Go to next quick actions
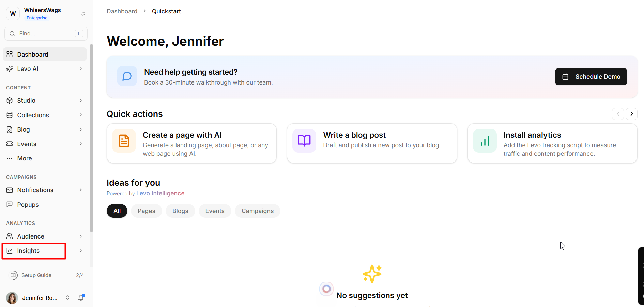Screen dimensions: 644x307 pyautogui.click(x=631, y=114)
